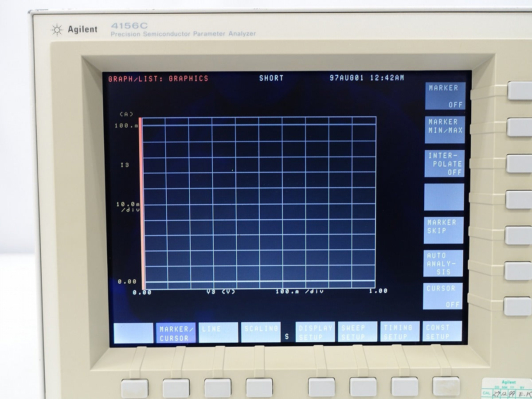532x399 pixels.
Task: Toggle the MARKER OFF softkey label on screen
Action: click(446, 96)
